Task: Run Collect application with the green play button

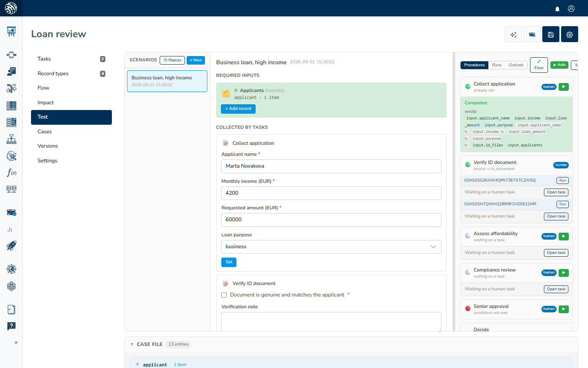Action: [563, 87]
